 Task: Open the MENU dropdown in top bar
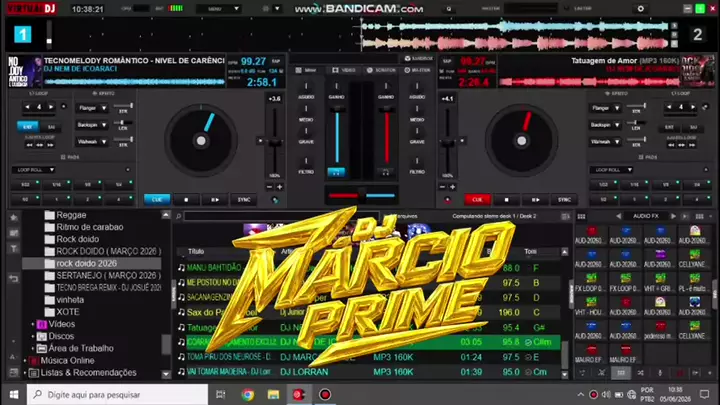pyautogui.click(x=219, y=9)
